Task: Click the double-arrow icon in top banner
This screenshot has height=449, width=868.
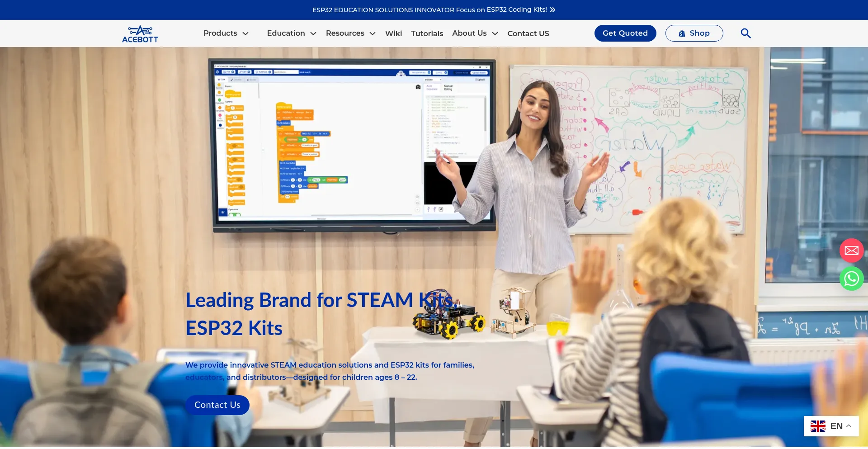Action: pyautogui.click(x=552, y=10)
